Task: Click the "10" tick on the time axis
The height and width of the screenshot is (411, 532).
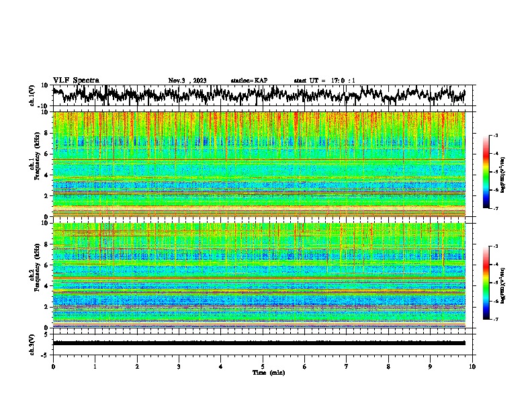Action: [x=472, y=367]
